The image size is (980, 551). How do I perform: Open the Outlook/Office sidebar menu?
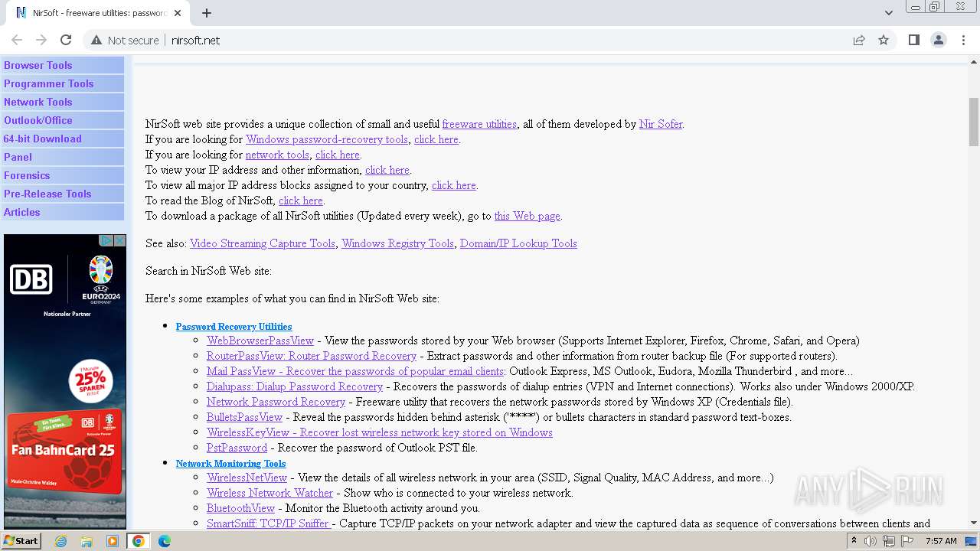[63, 120]
